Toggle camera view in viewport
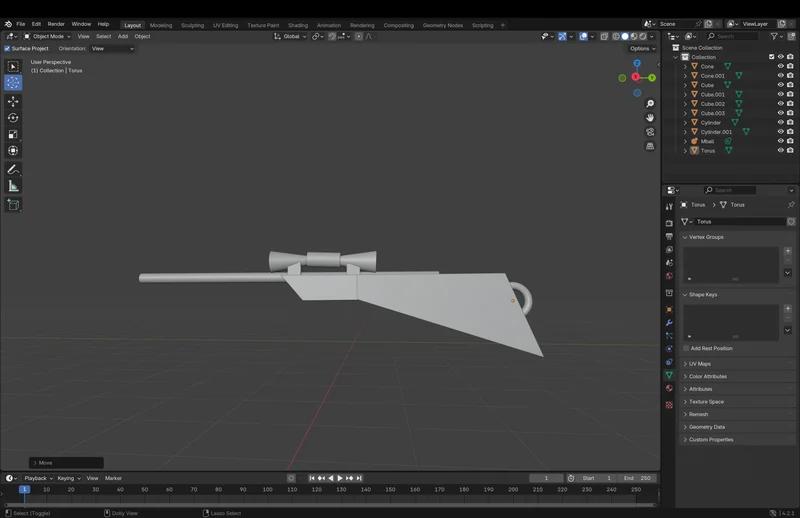 click(650, 132)
